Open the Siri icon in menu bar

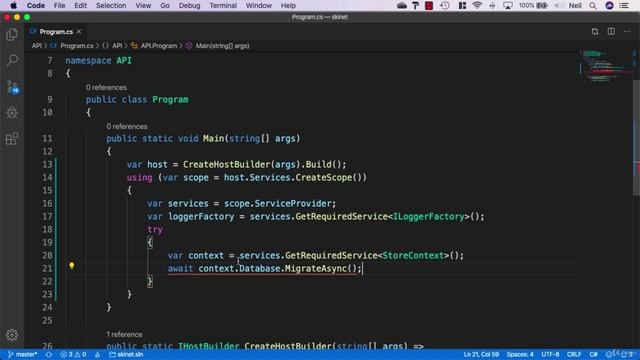pos(609,6)
